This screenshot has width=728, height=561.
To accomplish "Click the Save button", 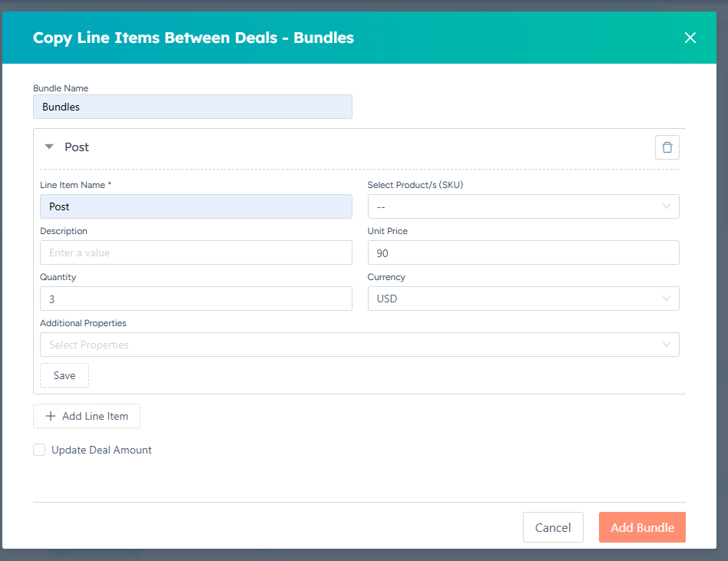I will [64, 375].
